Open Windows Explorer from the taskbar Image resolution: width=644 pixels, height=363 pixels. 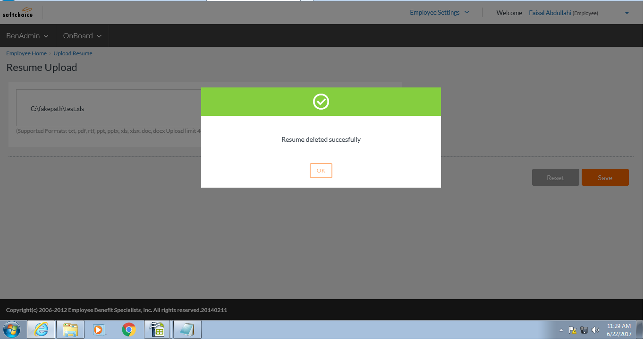pos(70,329)
